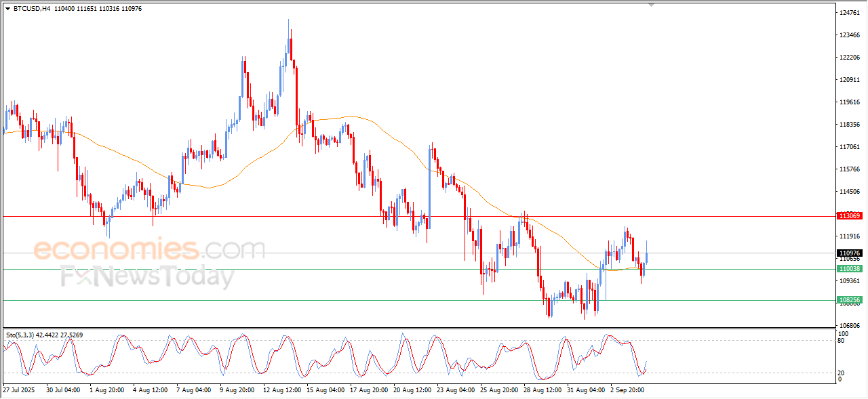This screenshot has height=399, width=868.
Task: Click the 111916 price axis value
Action: click(x=850, y=236)
